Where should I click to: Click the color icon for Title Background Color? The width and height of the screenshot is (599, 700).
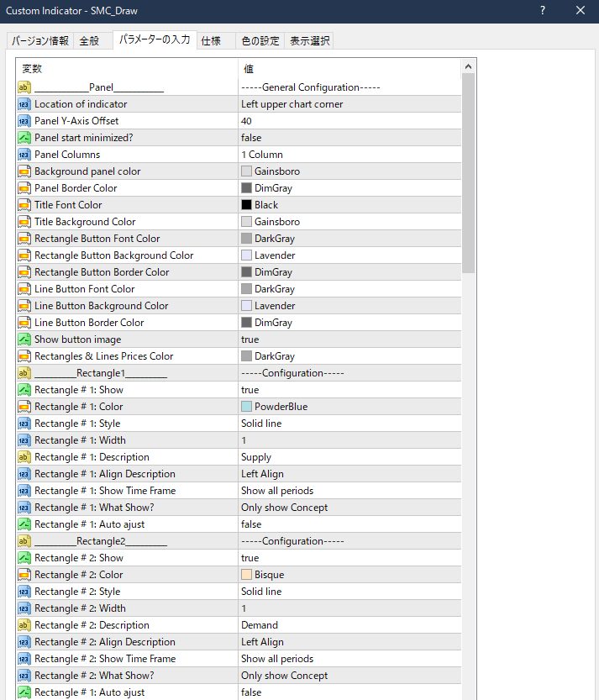coord(24,222)
